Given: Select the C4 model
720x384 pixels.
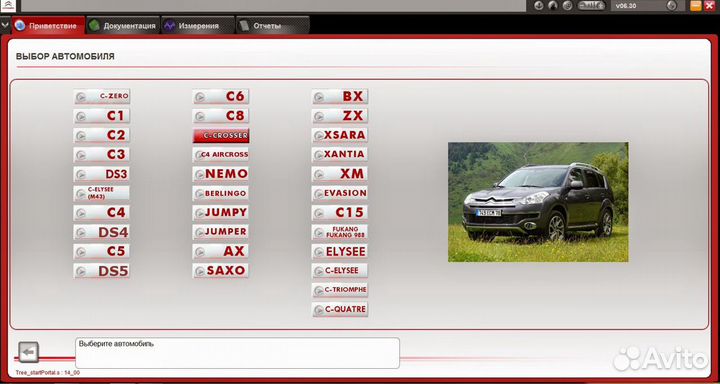Looking at the screenshot, I should pyautogui.click(x=102, y=213).
